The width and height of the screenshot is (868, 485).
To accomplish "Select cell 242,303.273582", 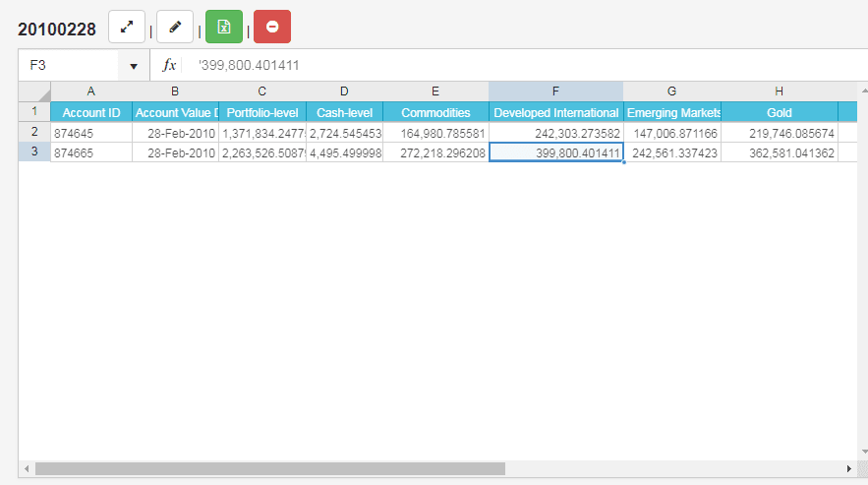I will pos(555,133).
